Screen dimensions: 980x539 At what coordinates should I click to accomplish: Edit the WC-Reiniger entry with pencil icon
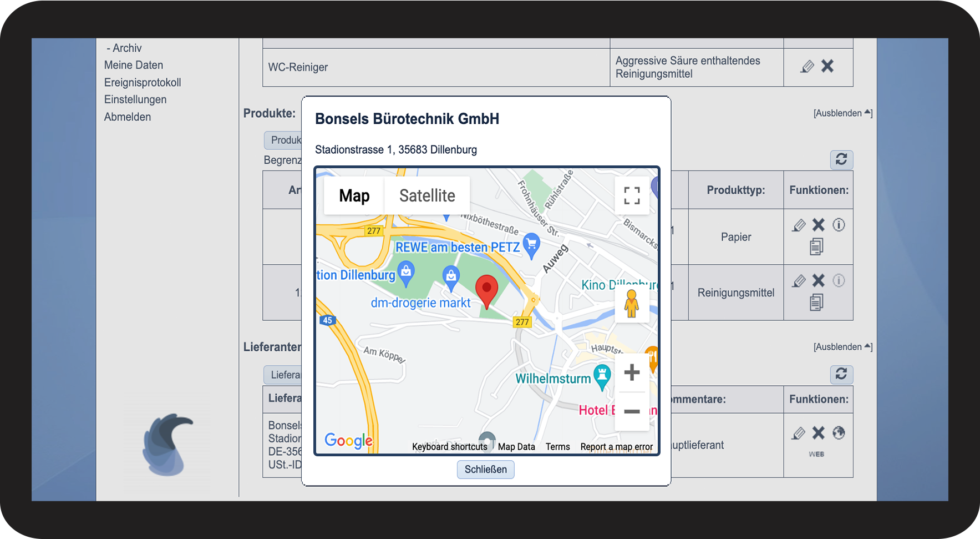808,67
